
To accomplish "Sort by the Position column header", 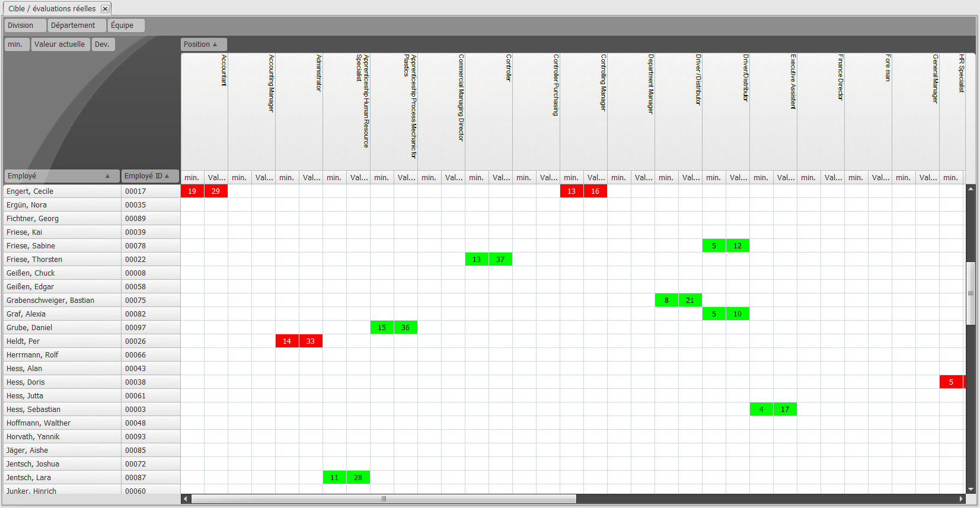I will click(x=203, y=44).
